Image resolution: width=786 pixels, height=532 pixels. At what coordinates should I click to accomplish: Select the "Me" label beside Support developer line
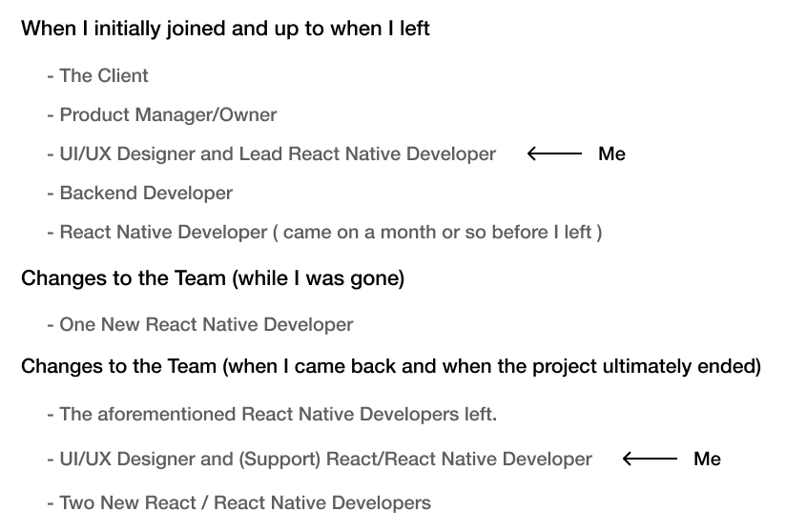click(x=707, y=459)
